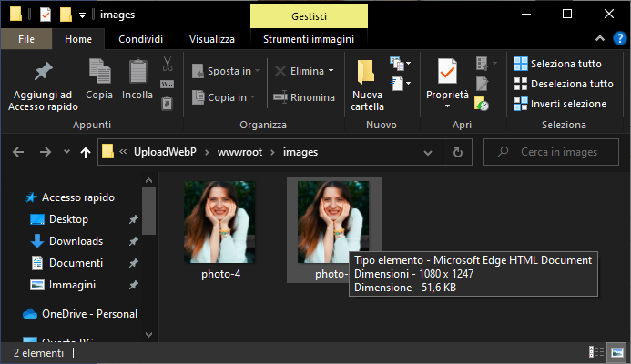
Task: Click the refresh icon in address bar
Action: pos(458,152)
